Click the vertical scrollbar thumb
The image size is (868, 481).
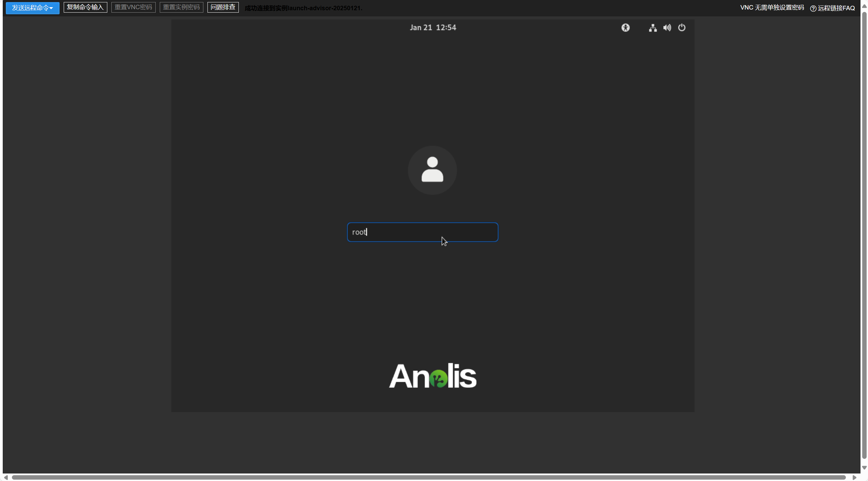coord(864,235)
